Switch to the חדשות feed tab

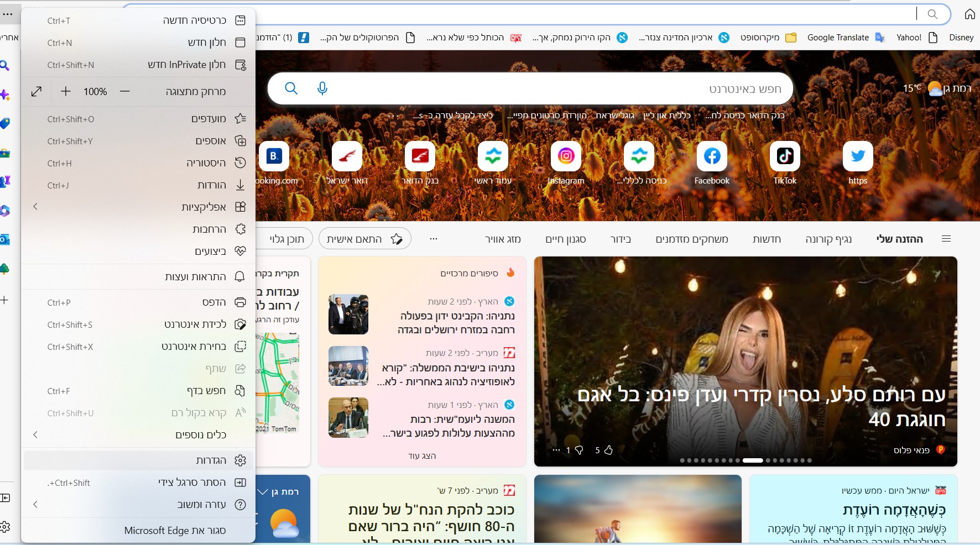click(767, 239)
